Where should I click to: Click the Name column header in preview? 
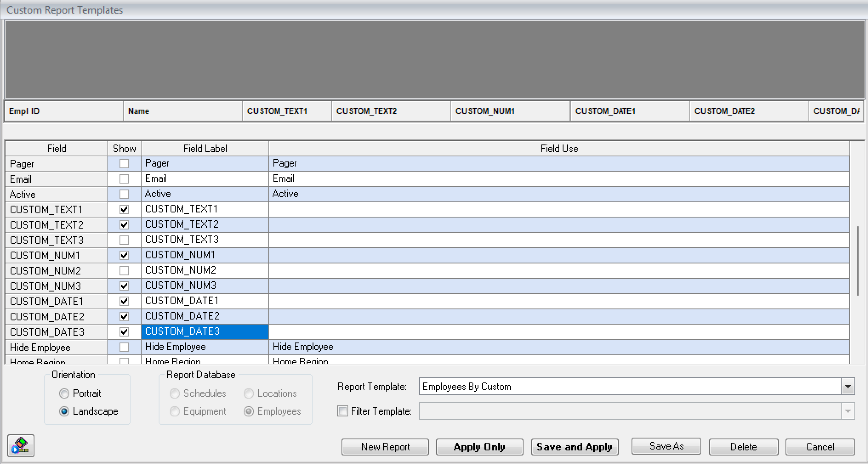coord(183,111)
